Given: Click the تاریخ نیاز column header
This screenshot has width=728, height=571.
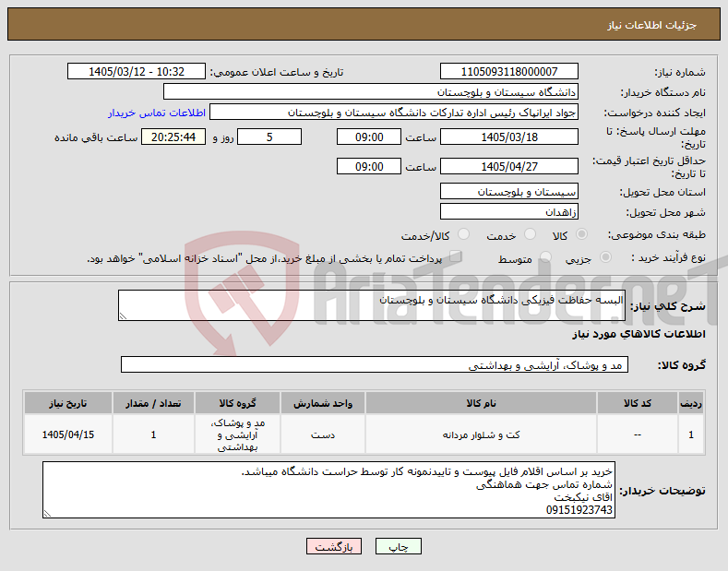Looking at the screenshot, I should [67, 403].
